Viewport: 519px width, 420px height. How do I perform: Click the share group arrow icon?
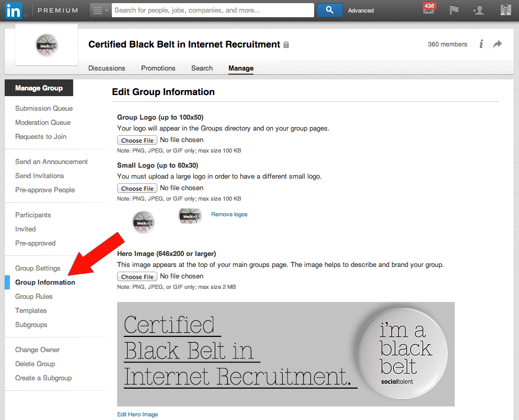498,44
